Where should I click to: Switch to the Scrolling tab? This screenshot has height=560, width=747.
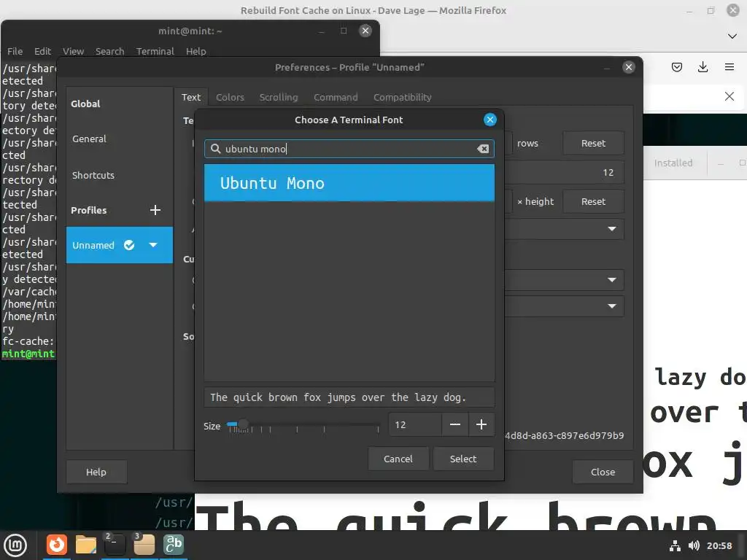279,97
